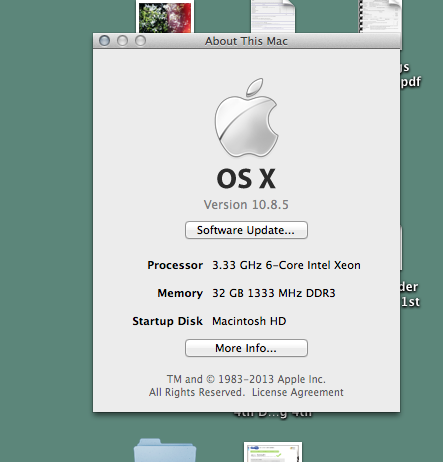
Task: Click the Macintosh HD startup disk value
Action: (249, 321)
